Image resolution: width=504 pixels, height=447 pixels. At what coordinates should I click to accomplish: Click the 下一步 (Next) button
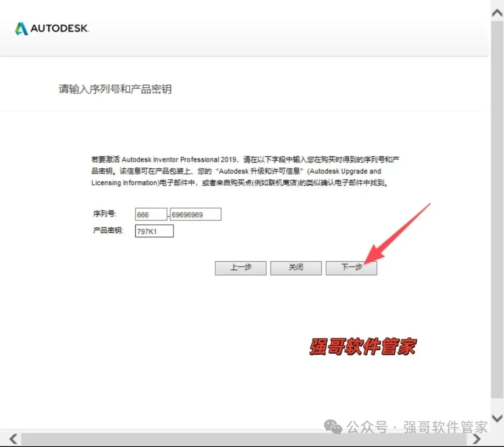[x=351, y=268]
